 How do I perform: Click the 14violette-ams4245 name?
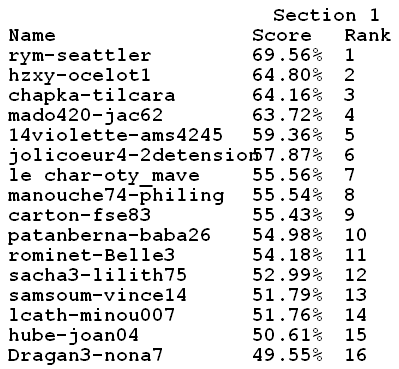coord(115,135)
